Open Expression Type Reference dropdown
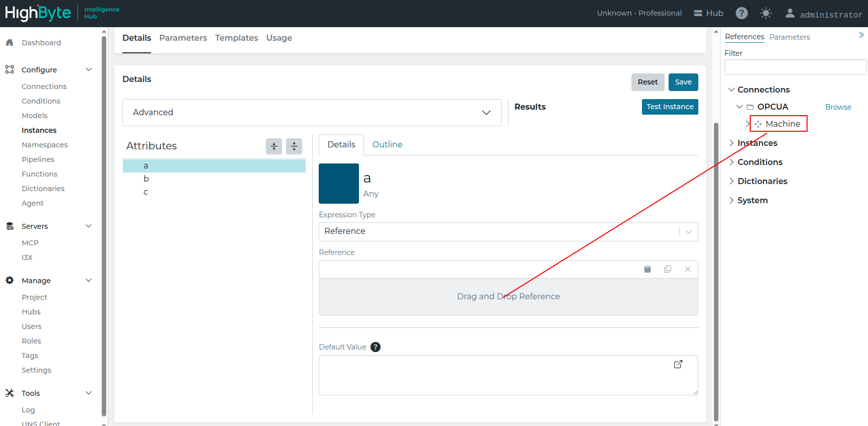 pyautogui.click(x=509, y=232)
